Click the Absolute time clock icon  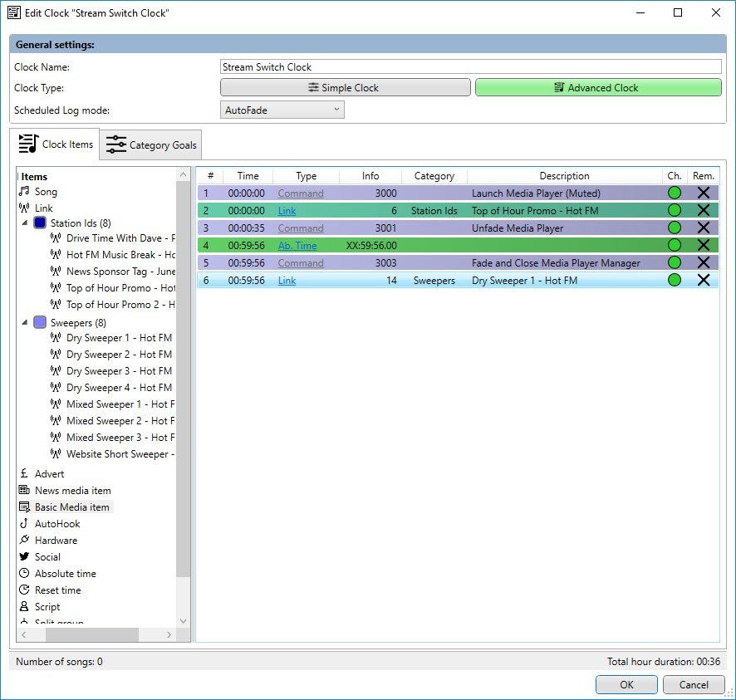point(24,573)
